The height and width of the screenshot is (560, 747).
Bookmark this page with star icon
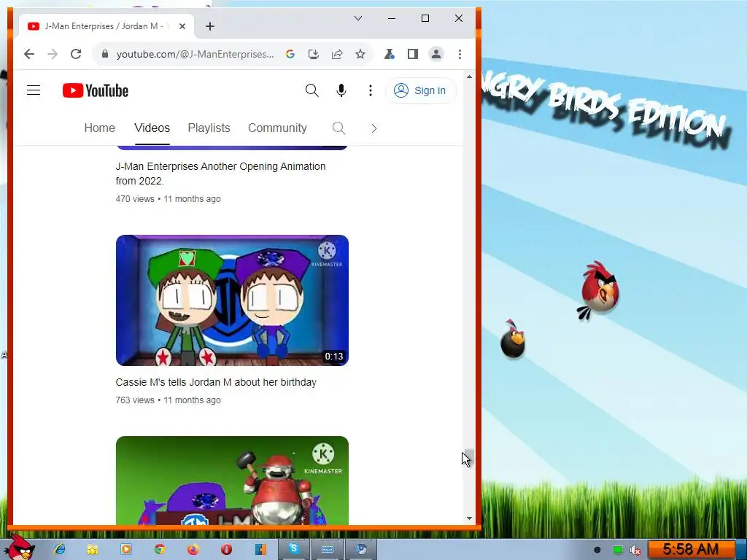click(x=360, y=54)
